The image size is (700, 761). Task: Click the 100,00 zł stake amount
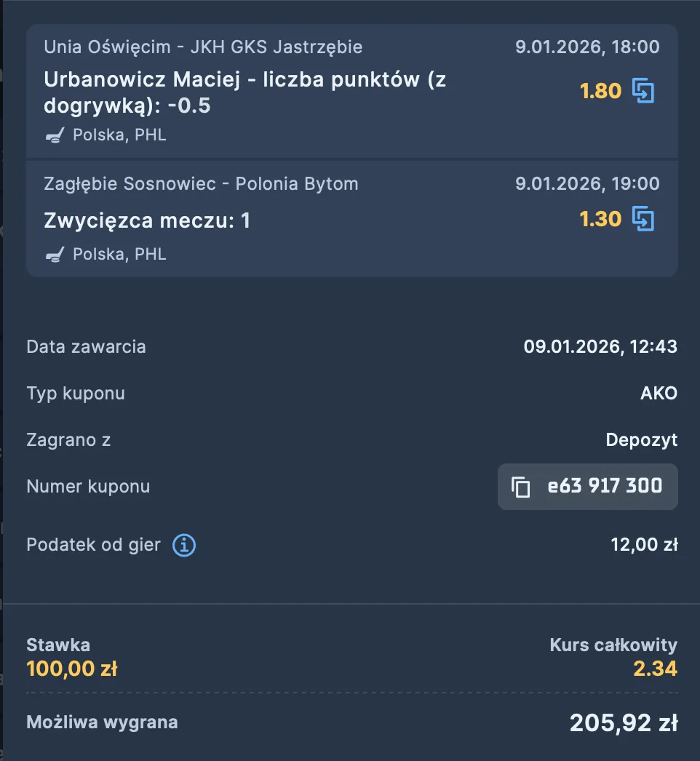[71, 668]
